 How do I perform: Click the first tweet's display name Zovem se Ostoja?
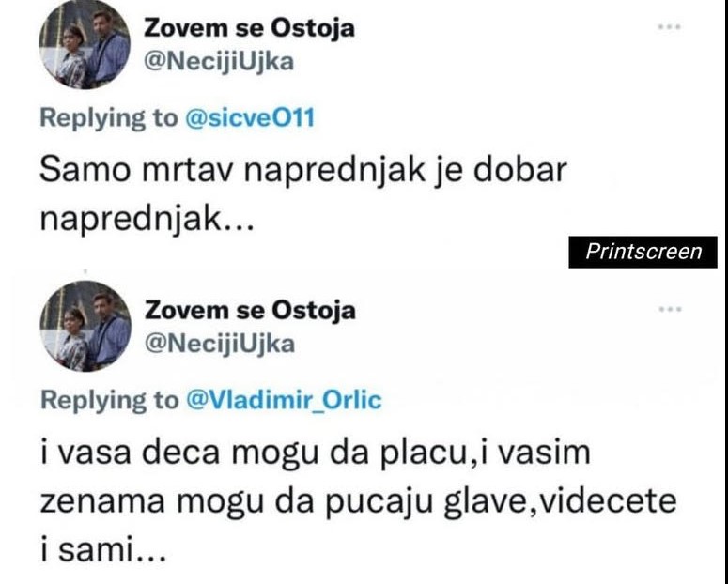pos(249,28)
